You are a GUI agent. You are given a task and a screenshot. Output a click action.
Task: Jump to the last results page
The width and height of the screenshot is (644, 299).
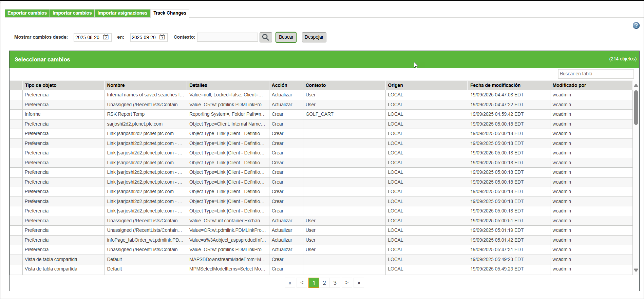[359, 283]
